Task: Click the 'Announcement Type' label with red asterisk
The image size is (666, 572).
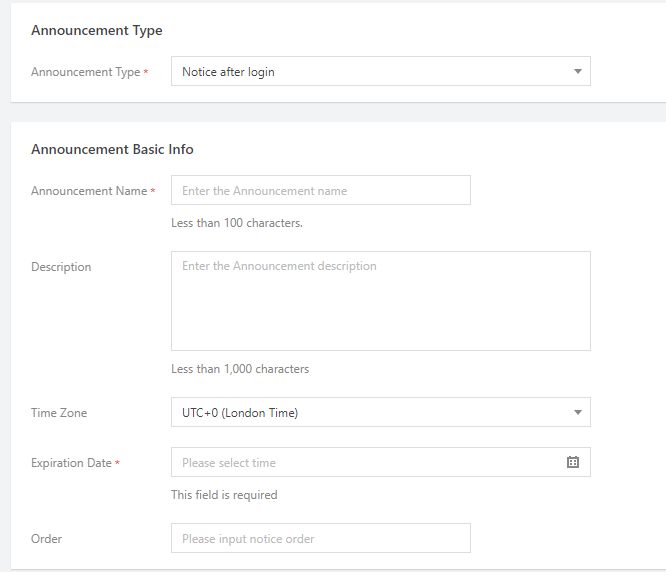Action: pos(86,72)
